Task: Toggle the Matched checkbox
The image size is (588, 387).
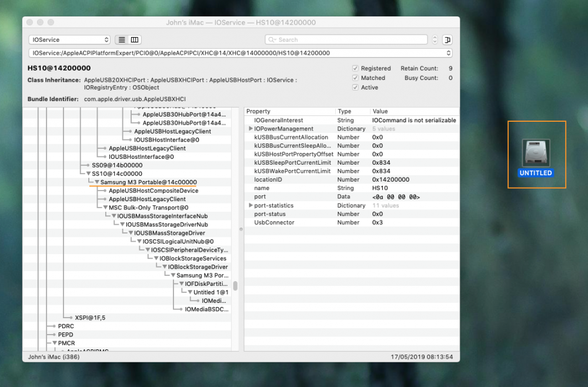Action: [355, 78]
